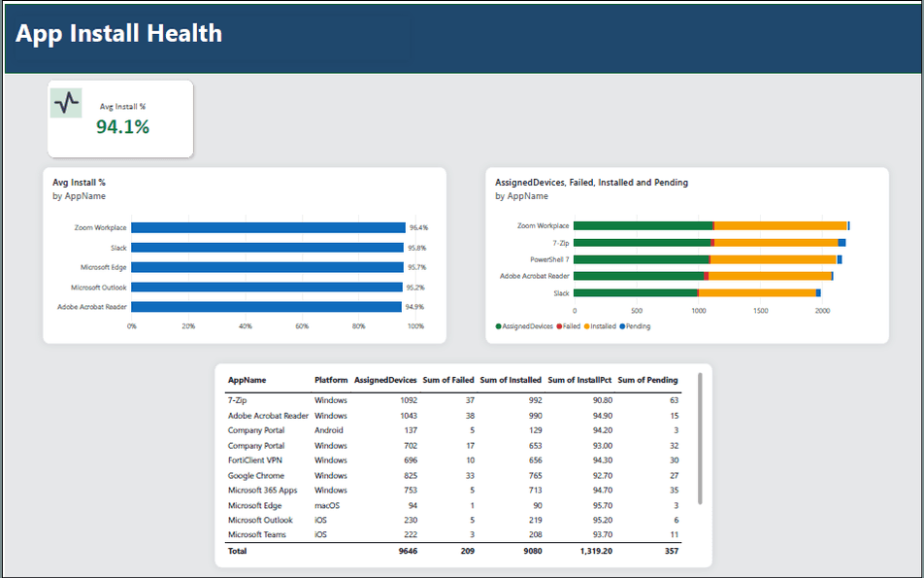
Task: Select the Company Portal Android row
Action: coord(453,430)
